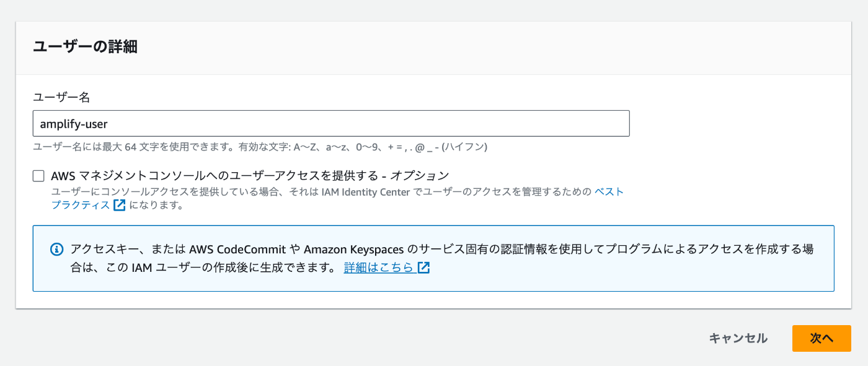Select the italic オプション text in checkbox label
868x366 pixels.
pyautogui.click(x=419, y=176)
